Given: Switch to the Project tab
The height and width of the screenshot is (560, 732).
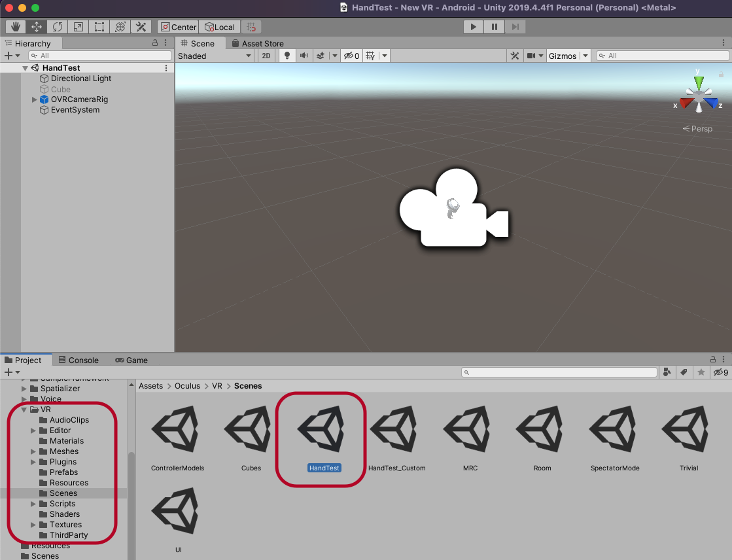Looking at the screenshot, I should [24, 360].
